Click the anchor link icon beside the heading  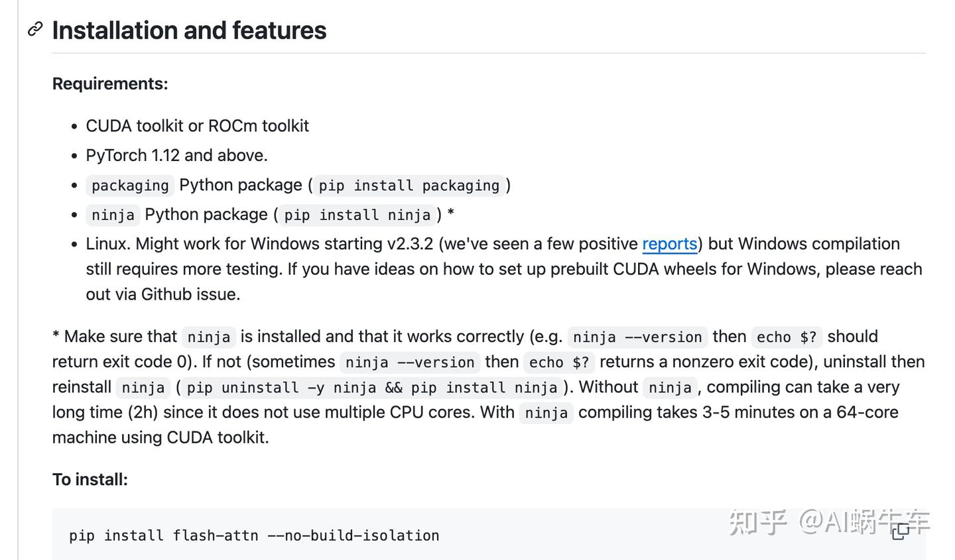pyautogui.click(x=35, y=29)
